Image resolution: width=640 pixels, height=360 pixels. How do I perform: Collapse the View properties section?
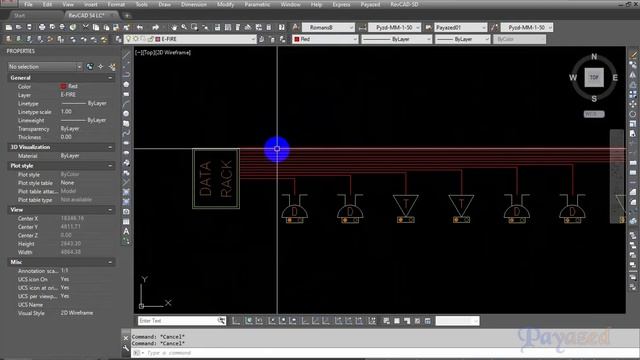(x=110, y=210)
